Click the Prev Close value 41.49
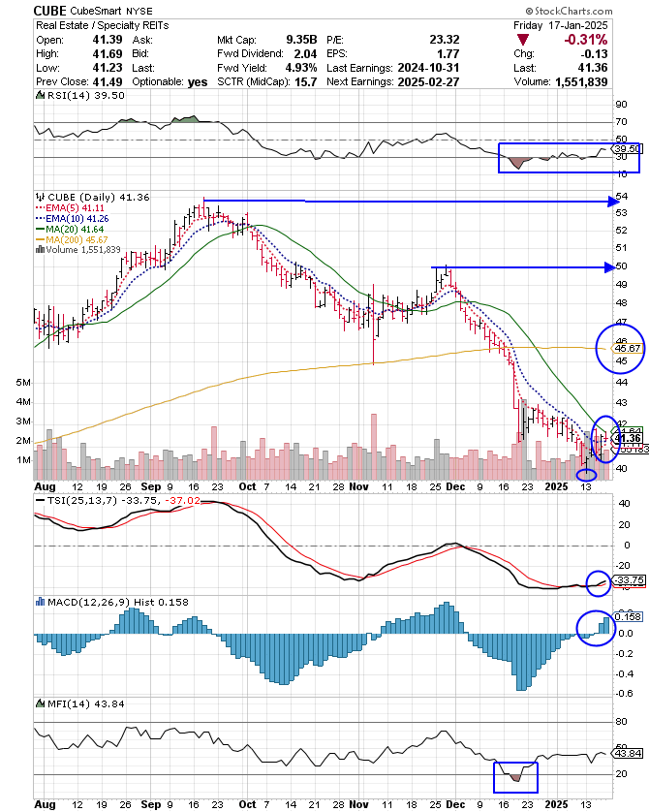Viewport: 649px width, 812px height. click(108, 81)
